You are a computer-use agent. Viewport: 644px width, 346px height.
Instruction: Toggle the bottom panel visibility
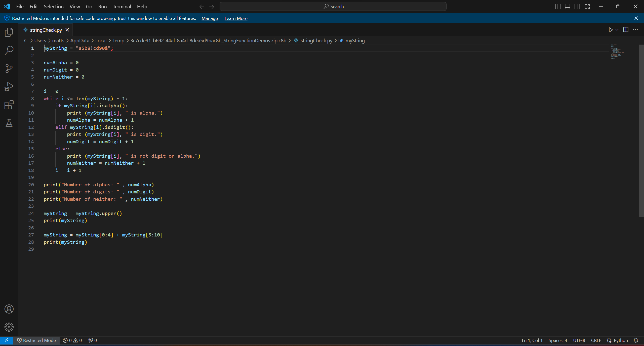[x=567, y=6]
